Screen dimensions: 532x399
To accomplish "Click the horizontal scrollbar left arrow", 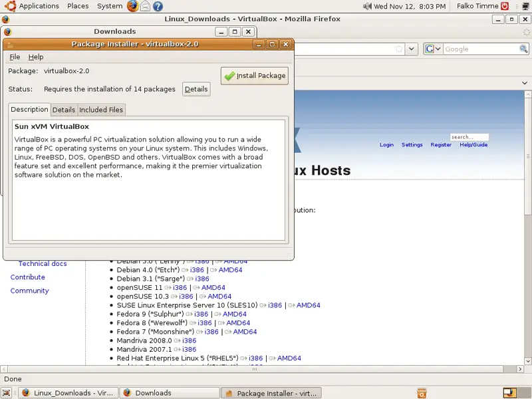I will coord(4,369).
